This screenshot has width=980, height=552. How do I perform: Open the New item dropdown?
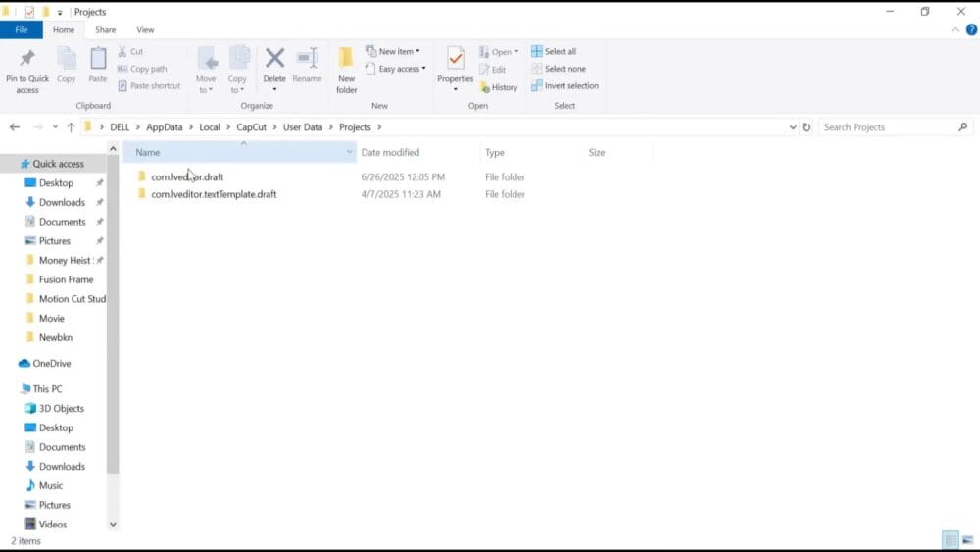(x=397, y=51)
